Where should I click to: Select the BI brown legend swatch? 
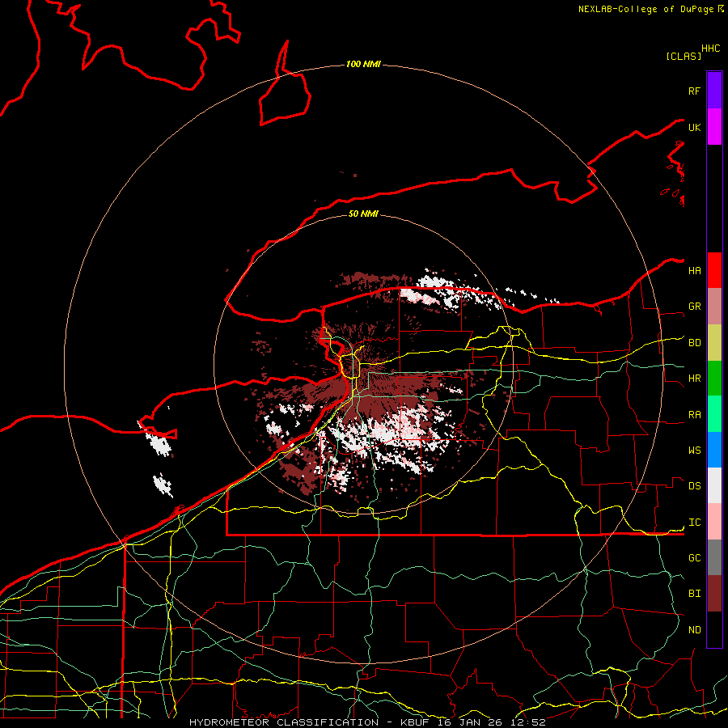point(714,594)
